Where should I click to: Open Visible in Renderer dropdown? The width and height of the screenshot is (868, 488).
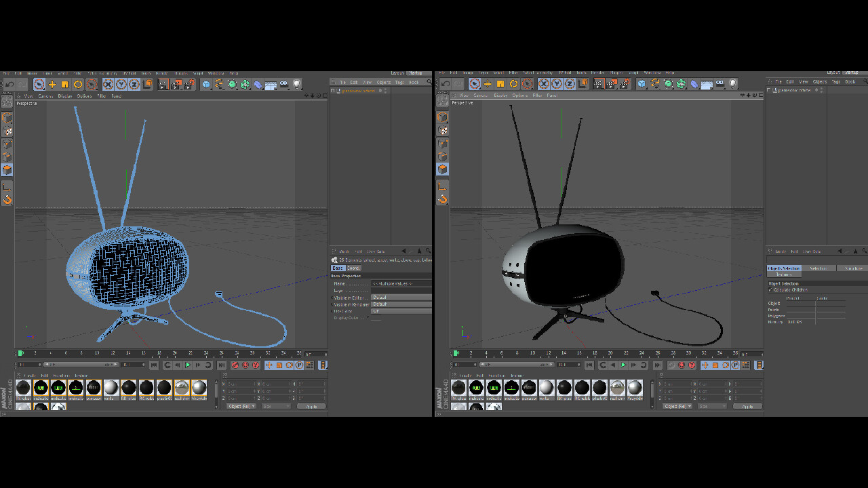[401, 304]
